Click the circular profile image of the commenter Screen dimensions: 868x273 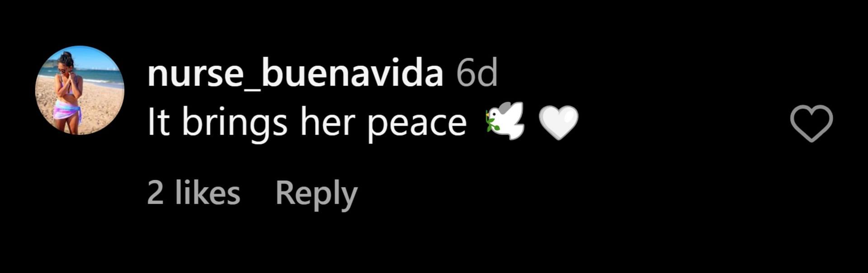(80, 90)
